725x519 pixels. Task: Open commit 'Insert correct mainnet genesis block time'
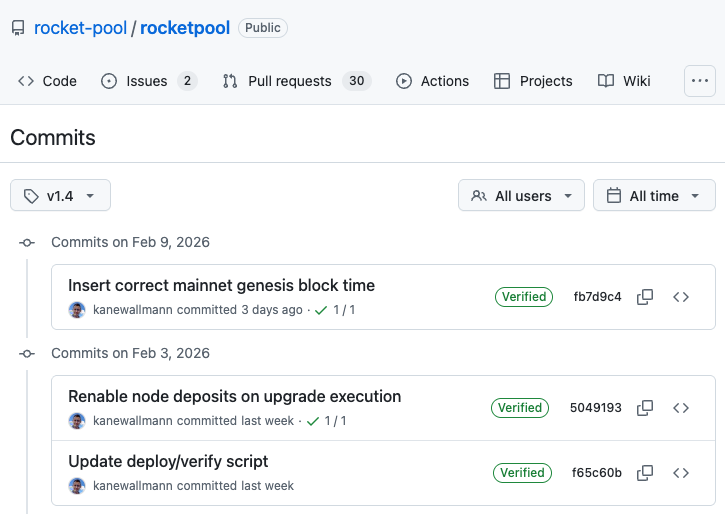tap(221, 286)
